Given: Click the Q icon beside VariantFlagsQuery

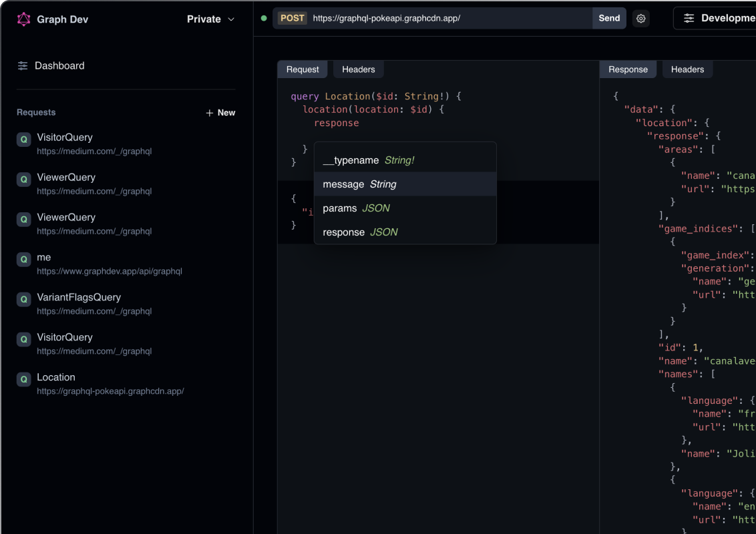Looking at the screenshot, I should [24, 300].
